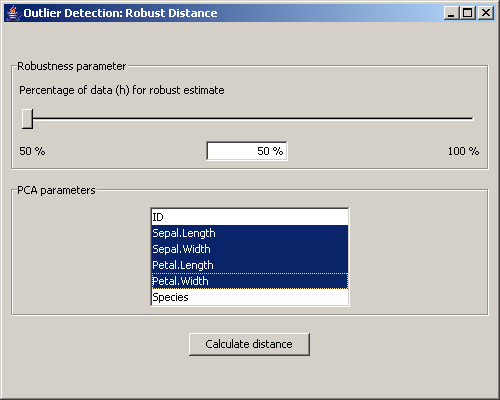Close the Robust Distance dialog
Image resolution: width=500 pixels, height=400 pixels.
click(x=486, y=13)
